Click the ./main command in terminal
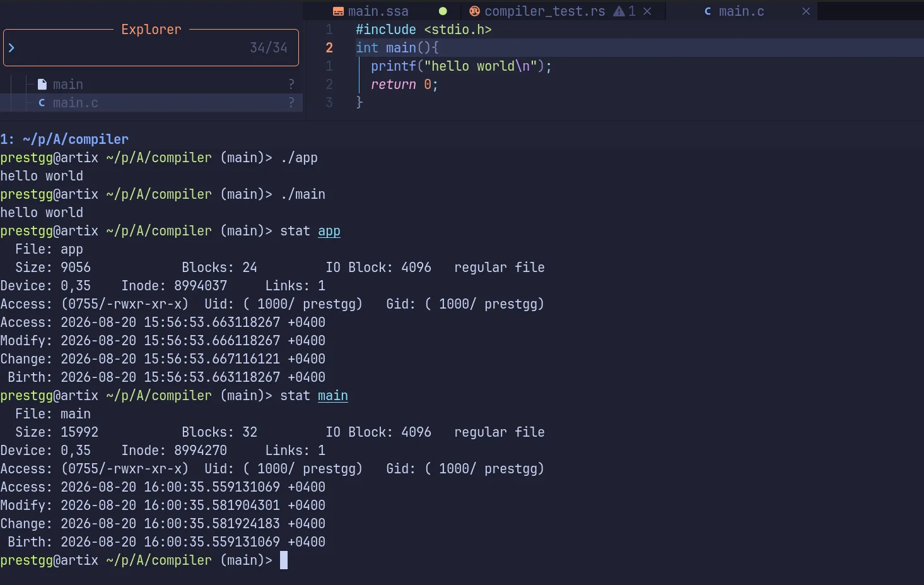The image size is (924, 585). pos(303,194)
